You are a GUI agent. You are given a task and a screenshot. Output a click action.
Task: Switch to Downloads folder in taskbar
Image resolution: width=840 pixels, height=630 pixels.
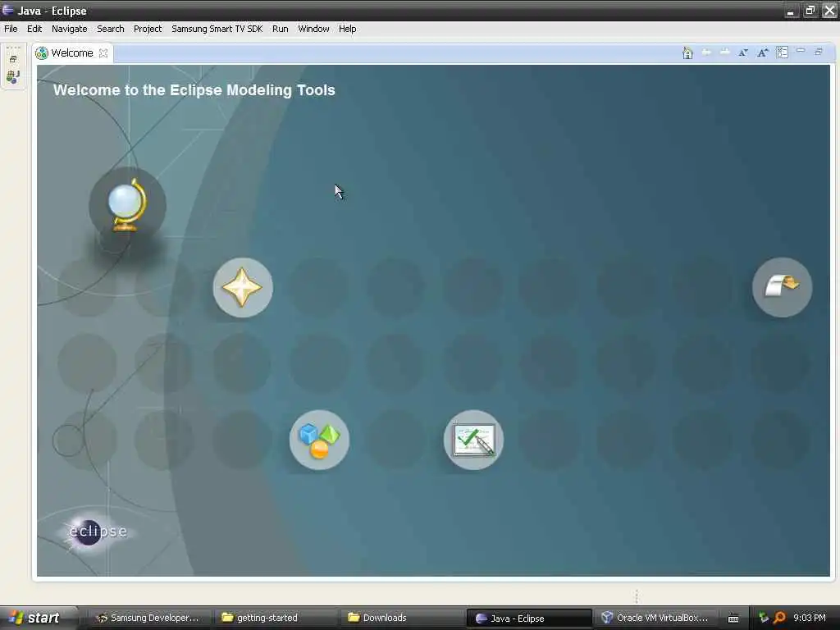coord(402,619)
